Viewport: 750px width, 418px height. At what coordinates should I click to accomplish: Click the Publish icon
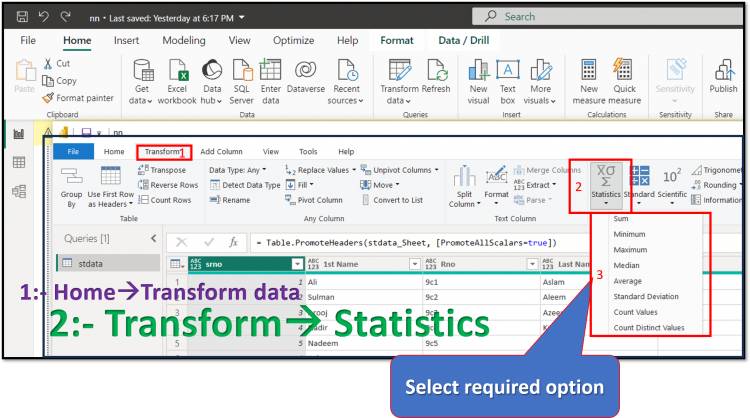pyautogui.click(x=724, y=70)
